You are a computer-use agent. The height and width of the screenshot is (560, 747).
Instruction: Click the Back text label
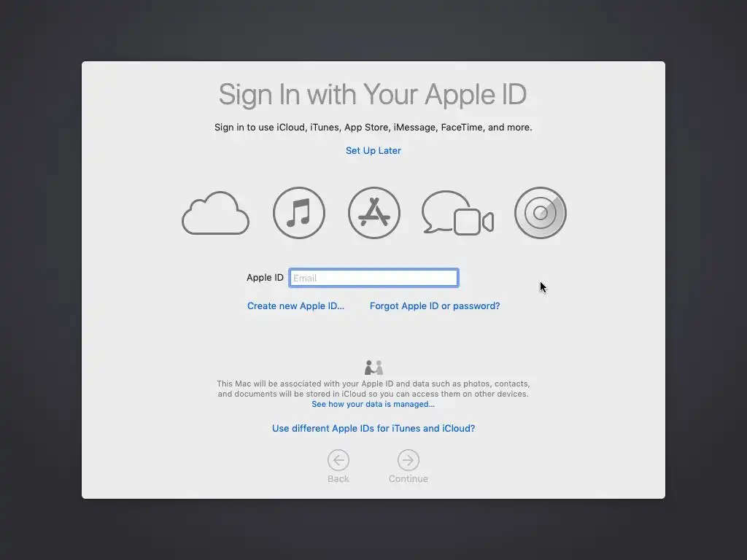click(x=338, y=478)
